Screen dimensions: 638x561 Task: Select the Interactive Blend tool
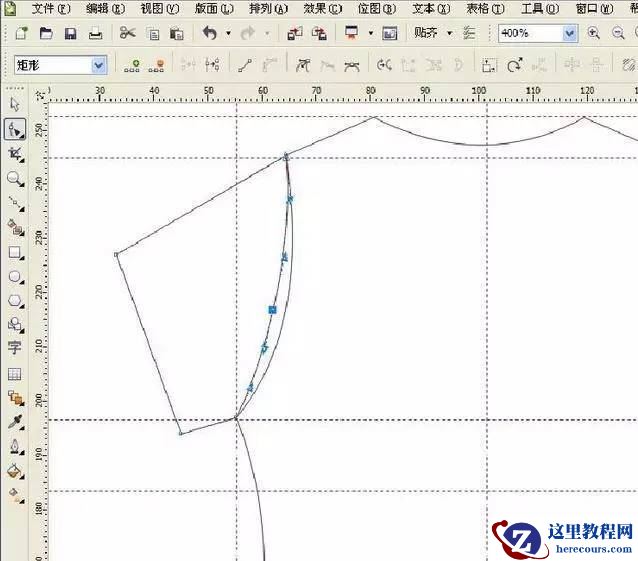[16, 398]
